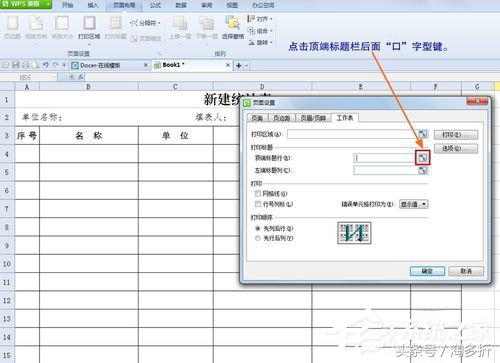Switch to the 公式 ribbon tab
Screen dimensions: 500x363
pyautogui.click(x=155, y=5)
